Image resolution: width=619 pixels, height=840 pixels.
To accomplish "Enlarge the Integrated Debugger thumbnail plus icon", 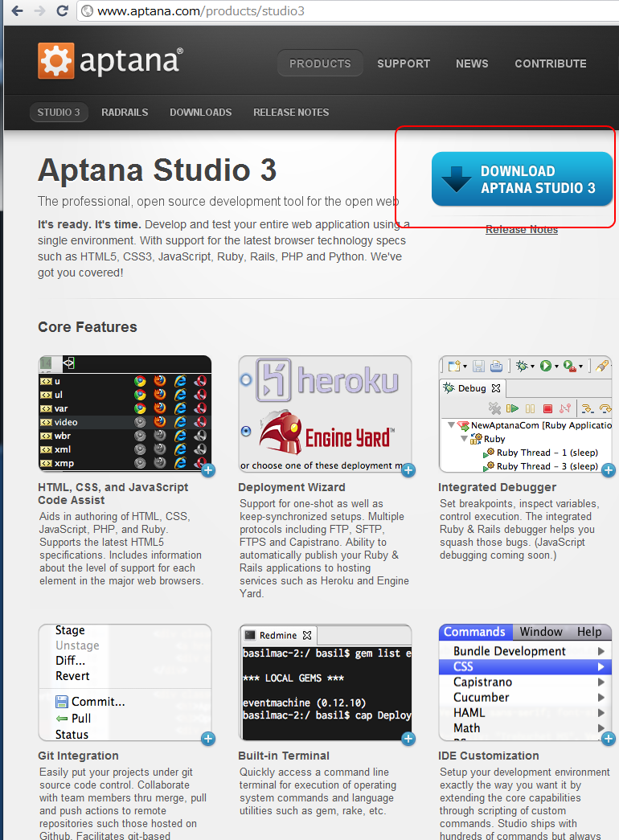I will [609, 470].
